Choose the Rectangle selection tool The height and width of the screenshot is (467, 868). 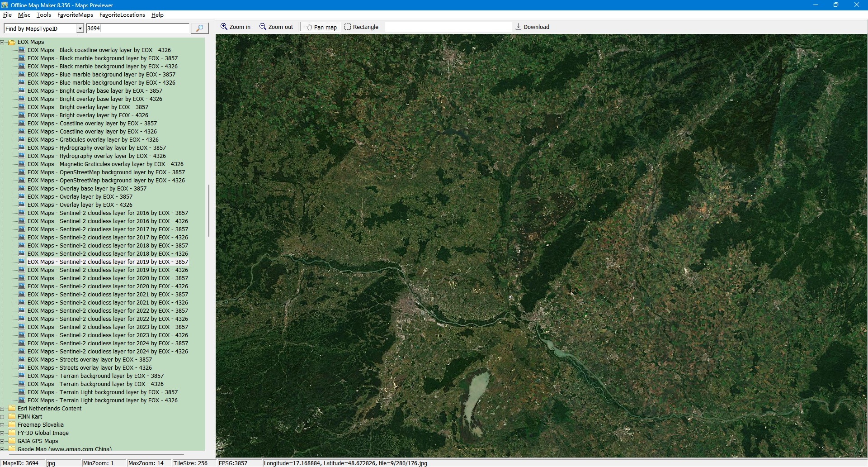(x=361, y=27)
